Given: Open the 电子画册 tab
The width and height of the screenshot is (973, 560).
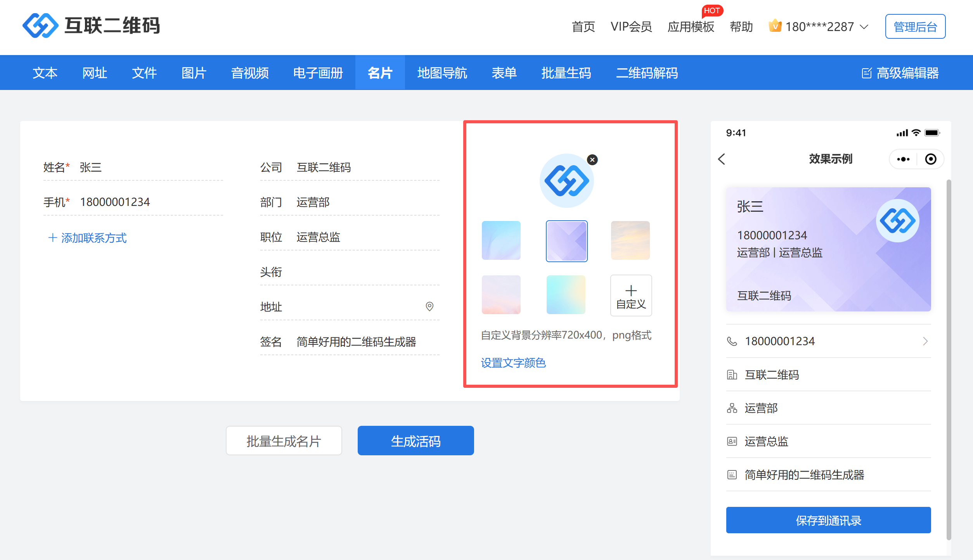Looking at the screenshot, I should 318,73.
